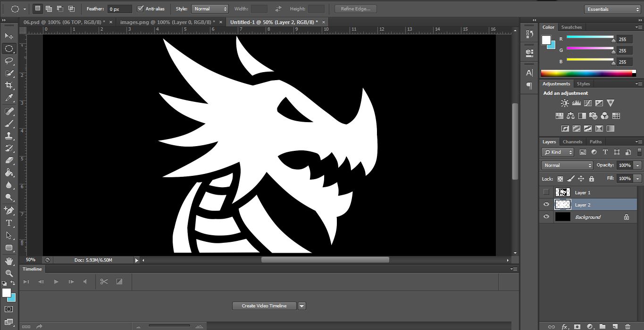644x330 pixels.
Task: Expand the layer blend mode dropdown
Action: click(568, 165)
